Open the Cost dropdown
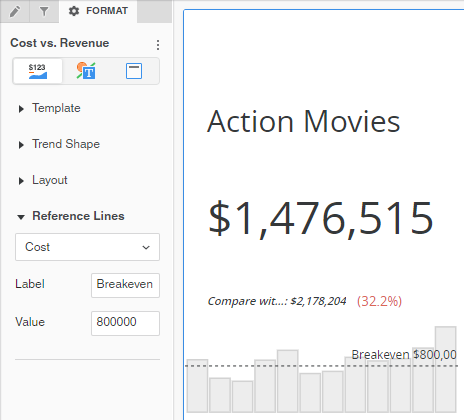 point(87,247)
